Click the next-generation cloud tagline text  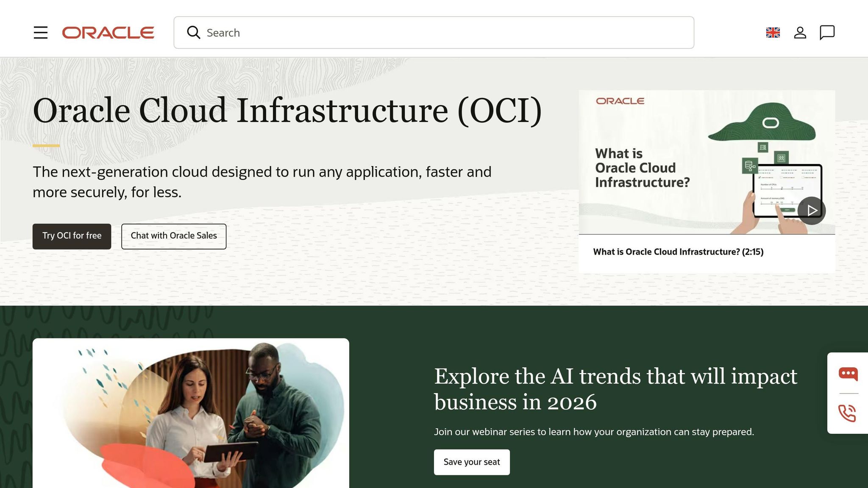(262, 182)
